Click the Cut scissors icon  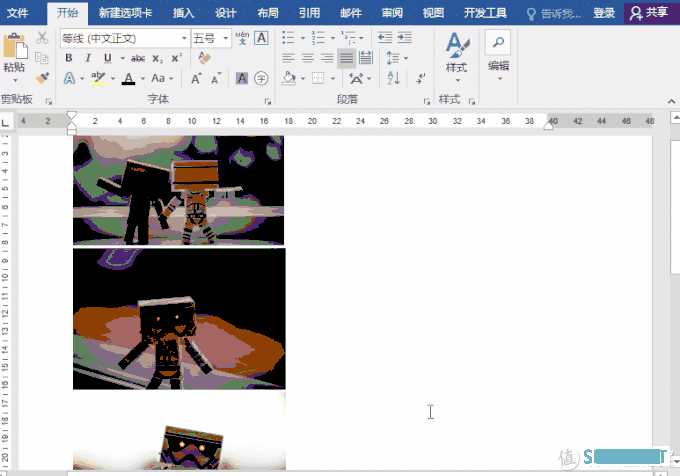42,38
